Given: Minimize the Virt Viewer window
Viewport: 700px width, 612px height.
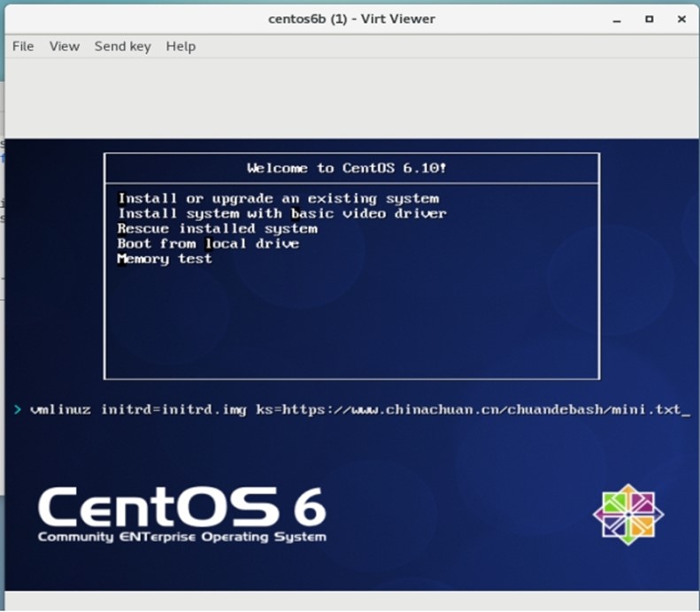Looking at the screenshot, I should [617, 19].
